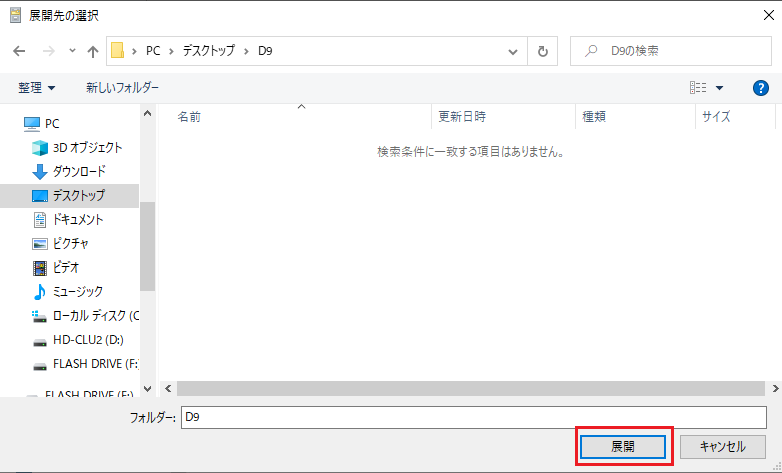Select 3D オブジェクト in the sidebar
Viewport: 782px width, 473px height.
[86, 147]
